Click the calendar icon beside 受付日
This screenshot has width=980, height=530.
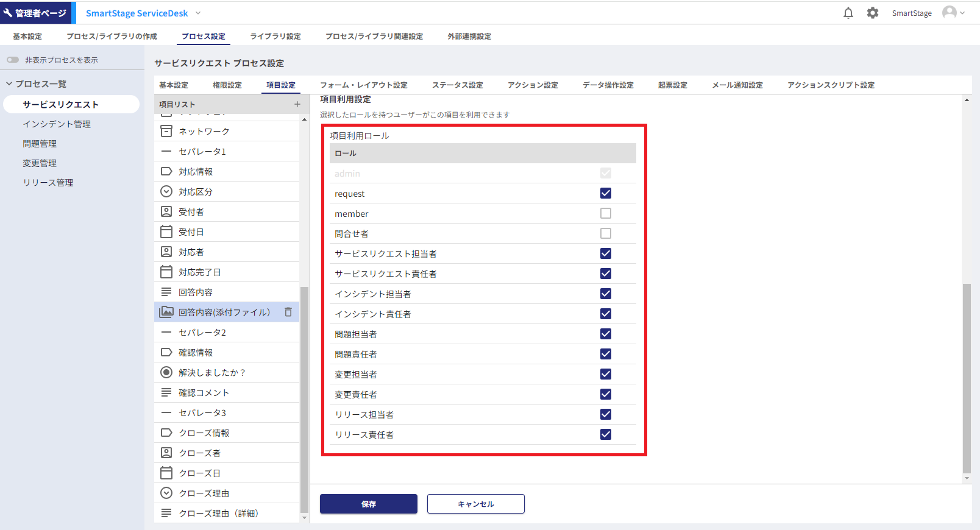pos(166,231)
